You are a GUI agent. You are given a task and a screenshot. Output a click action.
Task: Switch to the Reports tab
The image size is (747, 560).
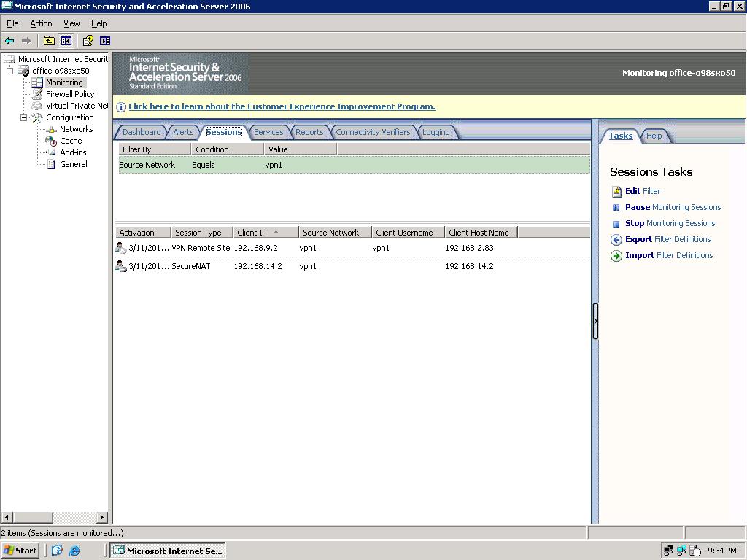[x=309, y=132]
